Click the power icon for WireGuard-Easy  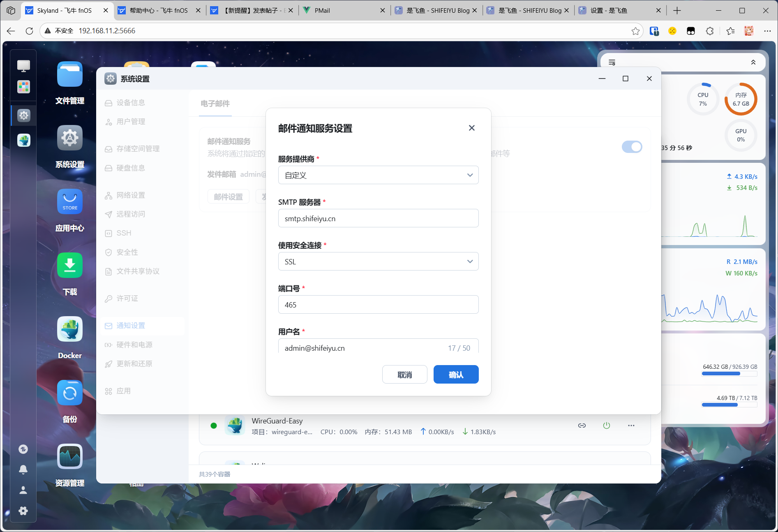(607, 426)
